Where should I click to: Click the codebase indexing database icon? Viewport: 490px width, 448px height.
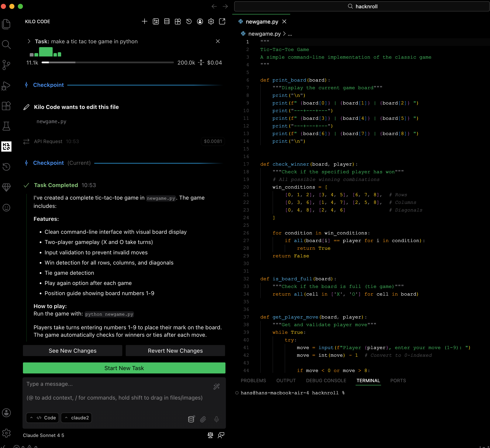(x=191, y=419)
